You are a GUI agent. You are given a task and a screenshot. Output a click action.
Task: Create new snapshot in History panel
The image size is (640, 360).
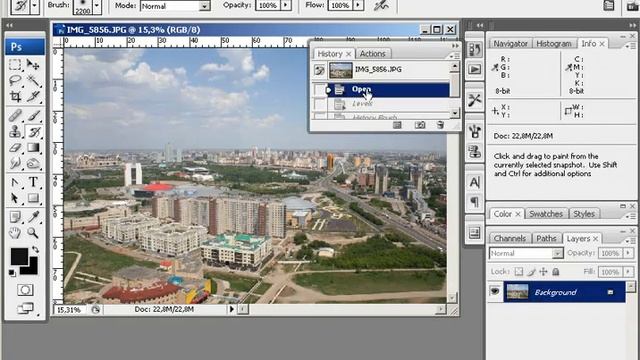[420, 125]
